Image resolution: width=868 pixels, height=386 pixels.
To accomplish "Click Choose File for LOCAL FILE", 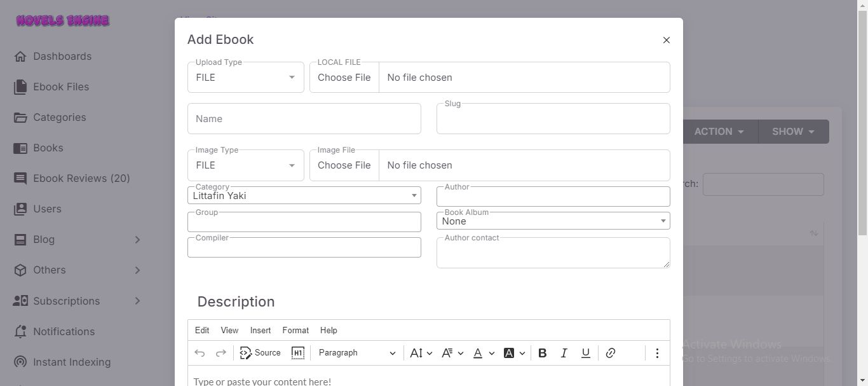I will coord(344,78).
